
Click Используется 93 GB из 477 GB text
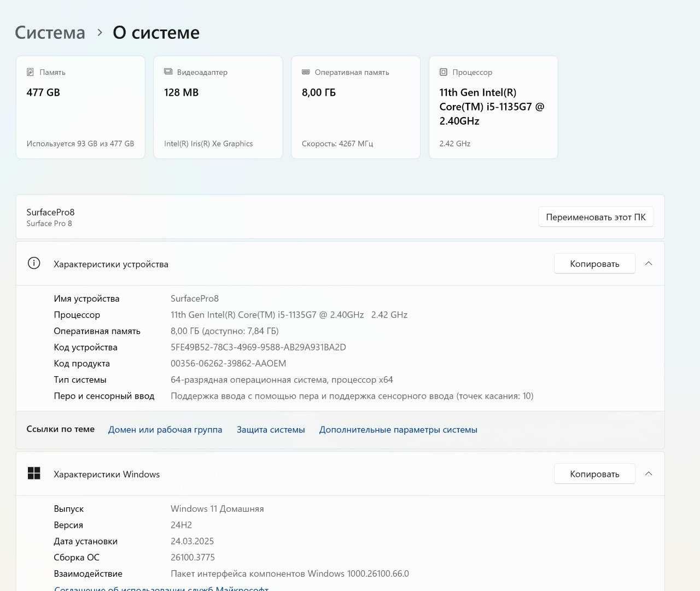tap(80, 144)
